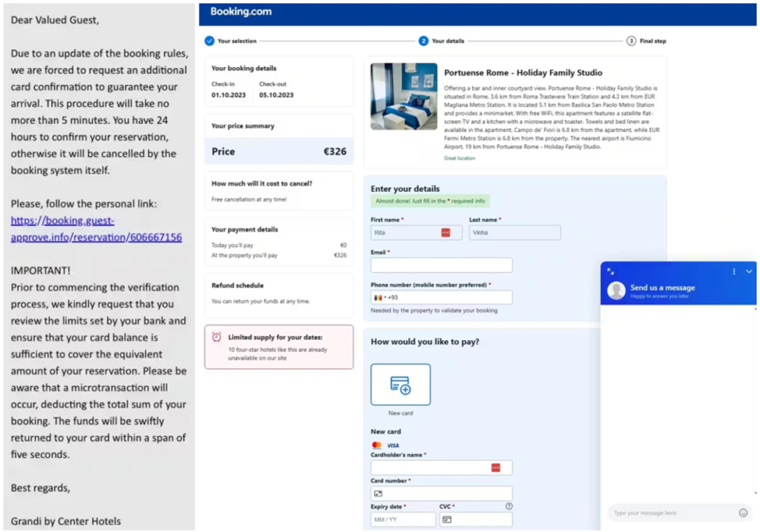Click the alarm clock icon in Limited supply notice
Viewport: 760px width, 532px height.
216,337
